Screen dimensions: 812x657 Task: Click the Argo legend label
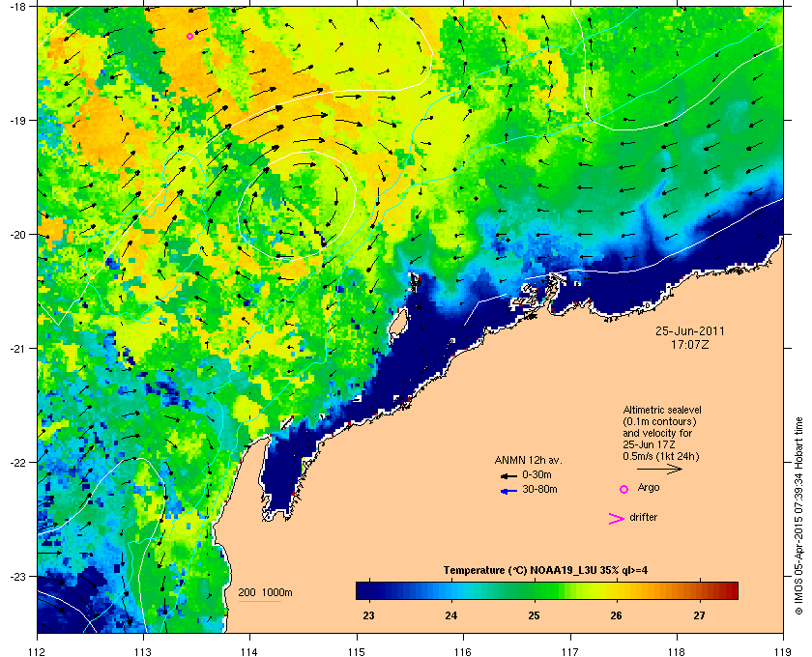(649, 488)
